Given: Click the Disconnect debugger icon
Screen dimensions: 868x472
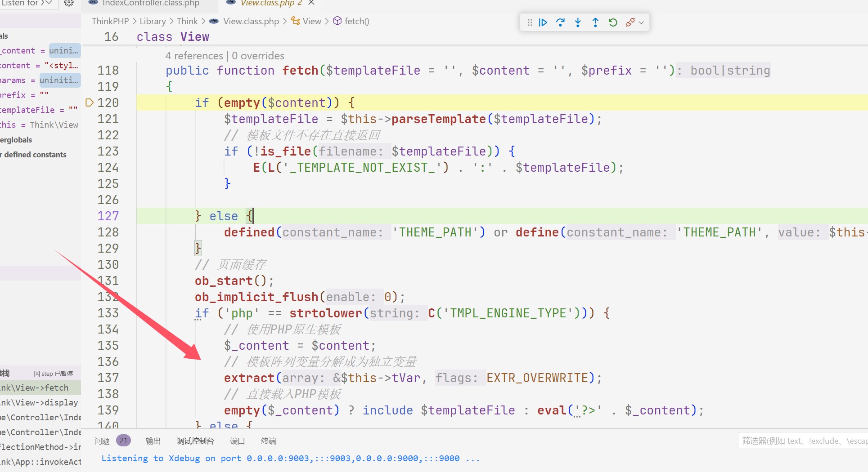Looking at the screenshot, I should click(x=630, y=22).
